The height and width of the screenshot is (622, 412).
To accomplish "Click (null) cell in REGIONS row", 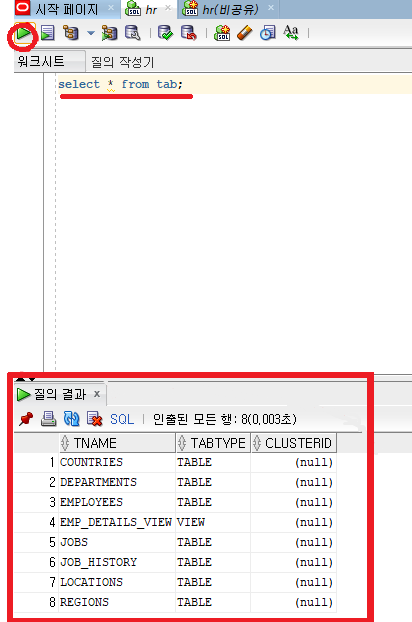I will (x=294, y=602).
